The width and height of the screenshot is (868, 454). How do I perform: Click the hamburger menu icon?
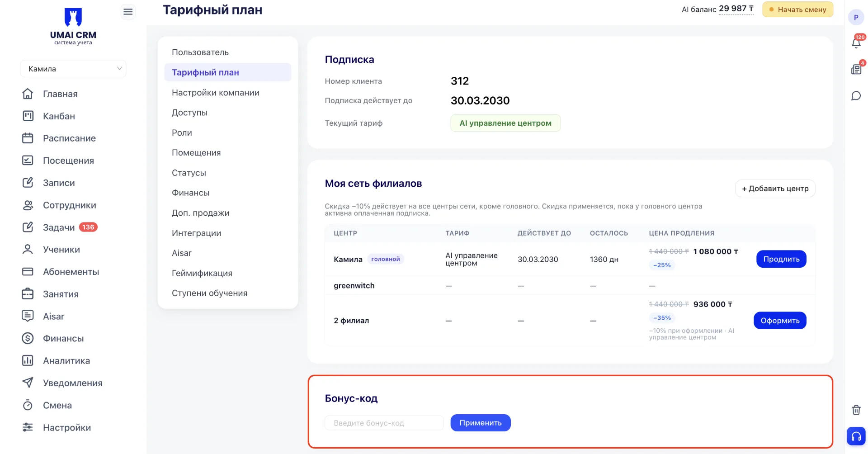[128, 12]
